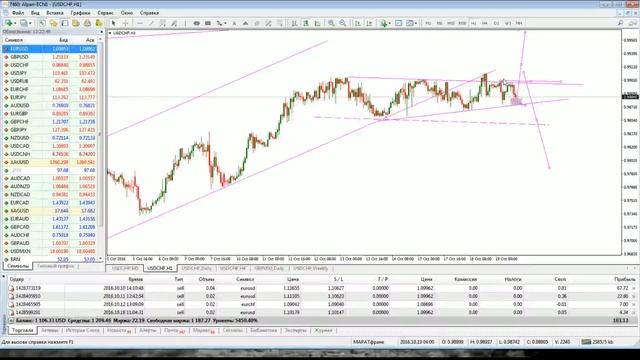The image size is (640, 360).
Task: Open the Indicators list toolbar icon
Action: click(x=384, y=23)
